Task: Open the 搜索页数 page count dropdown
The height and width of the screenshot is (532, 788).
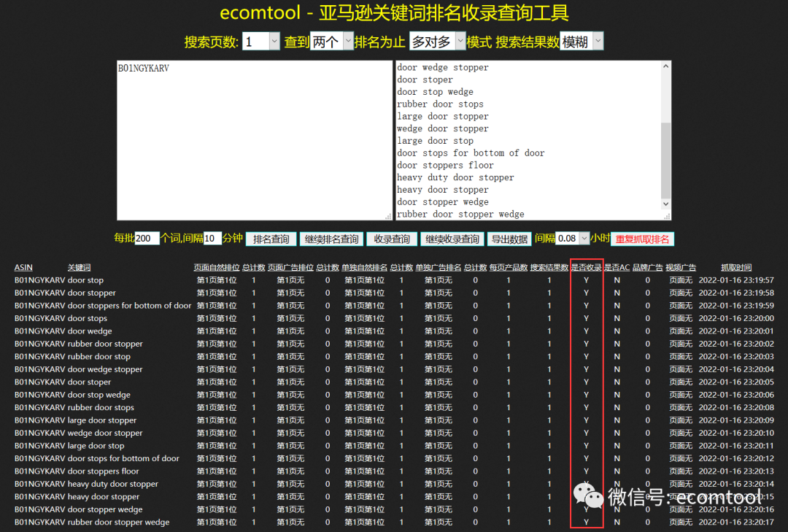Action: point(260,42)
